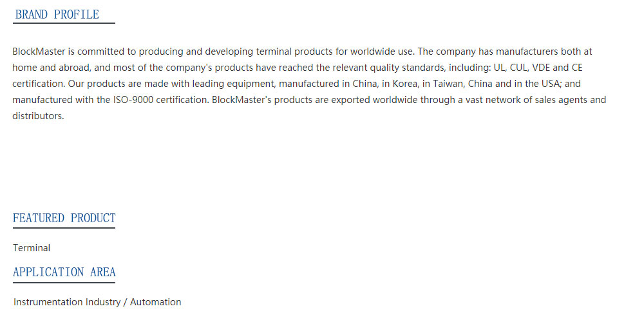
Task: Click the word Taiwan in paragraph
Action: (447, 84)
